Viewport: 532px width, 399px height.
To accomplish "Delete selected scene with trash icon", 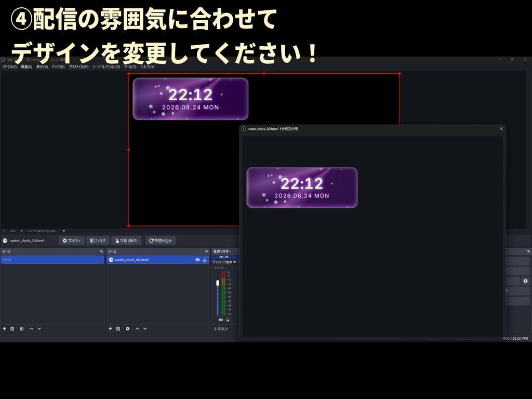I will pyautogui.click(x=12, y=328).
